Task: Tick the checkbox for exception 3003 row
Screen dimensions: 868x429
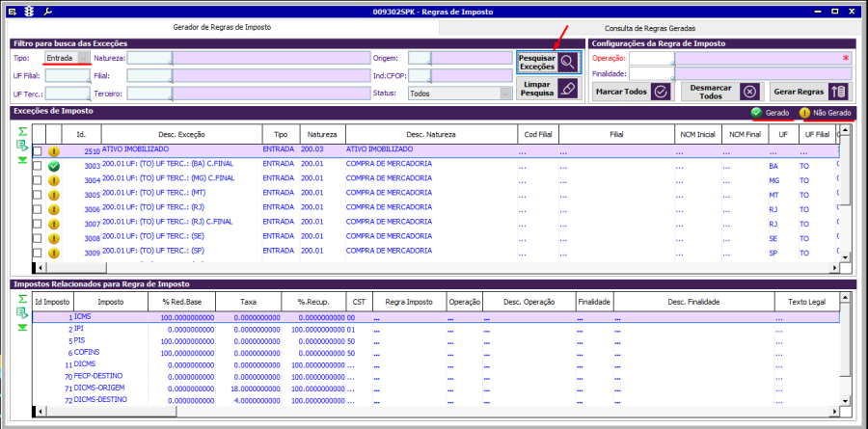Action: (38, 166)
